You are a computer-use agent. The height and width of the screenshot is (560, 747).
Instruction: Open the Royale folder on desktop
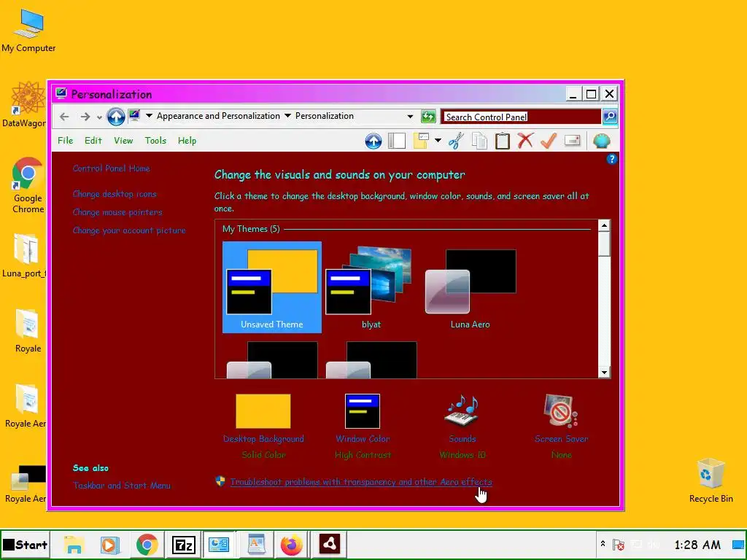(x=28, y=331)
